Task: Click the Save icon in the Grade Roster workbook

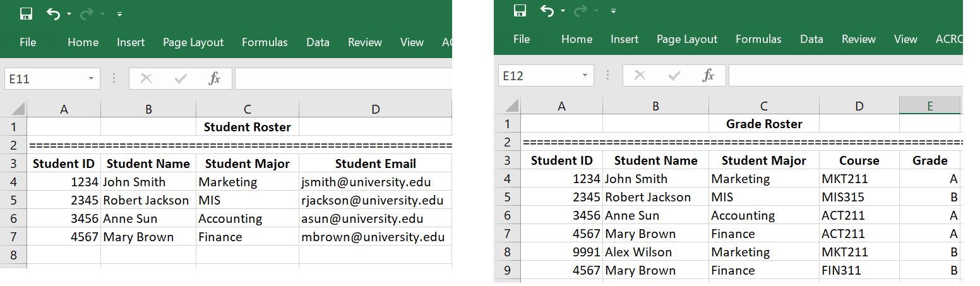Action: coord(520,11)
